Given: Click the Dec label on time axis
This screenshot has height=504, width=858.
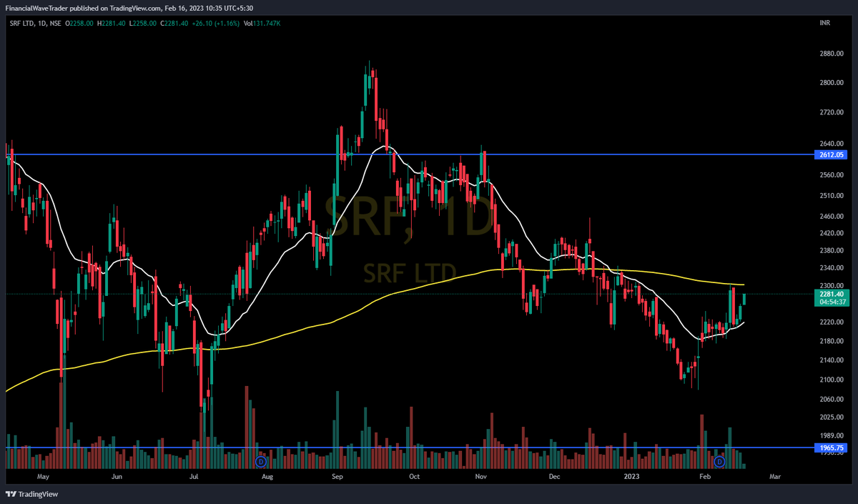Looking at the screenshot, I should [554, 475].
